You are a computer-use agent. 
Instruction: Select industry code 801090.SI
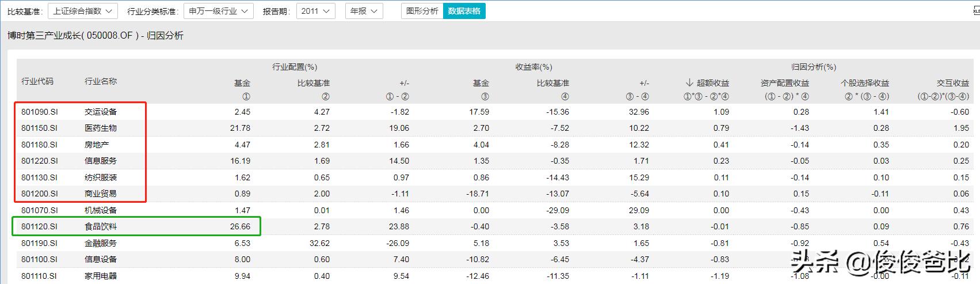point(40,112)
